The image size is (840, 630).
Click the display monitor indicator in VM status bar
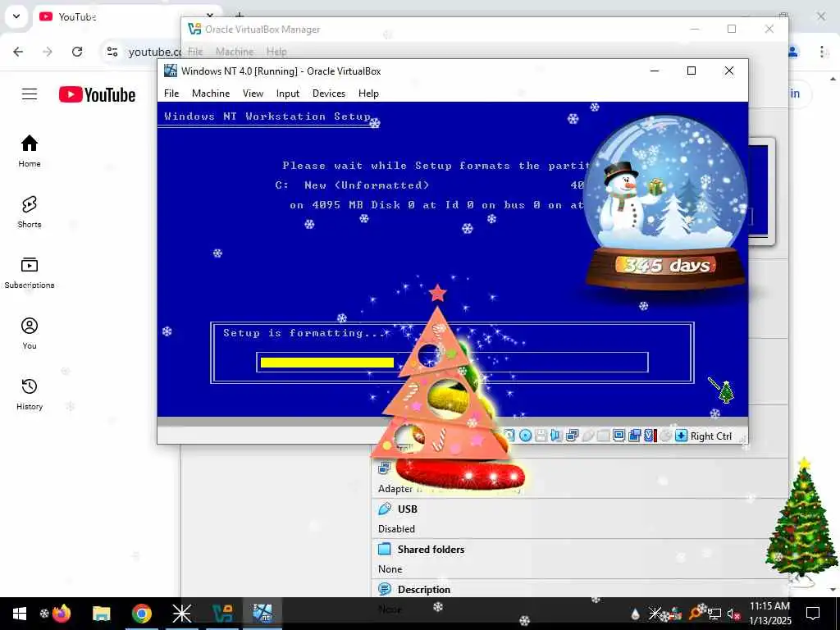click(x=619, y=436)
